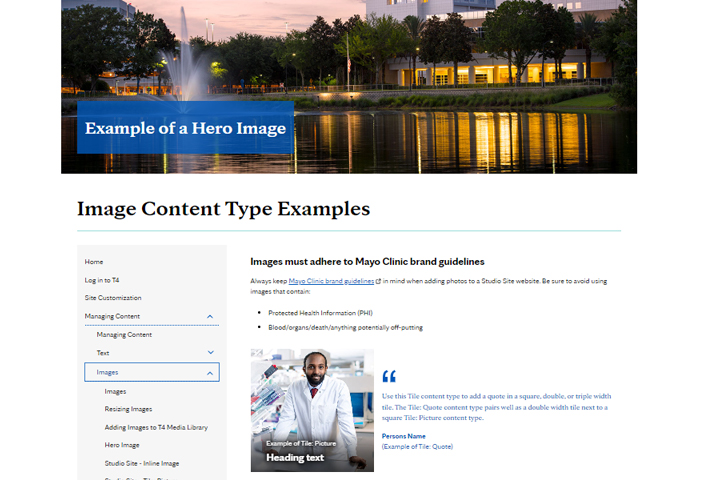Open the Text submenu item
720x480 pixels.
[x=103, y=353]
